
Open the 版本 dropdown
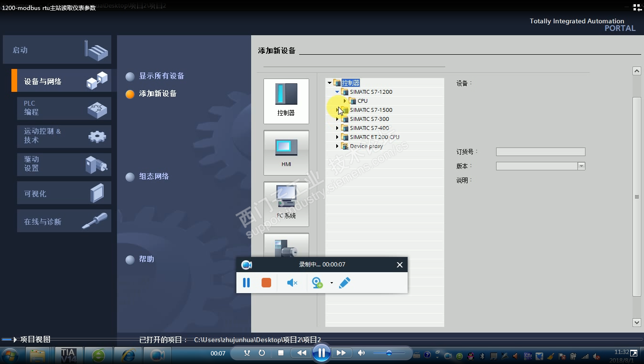581,166
